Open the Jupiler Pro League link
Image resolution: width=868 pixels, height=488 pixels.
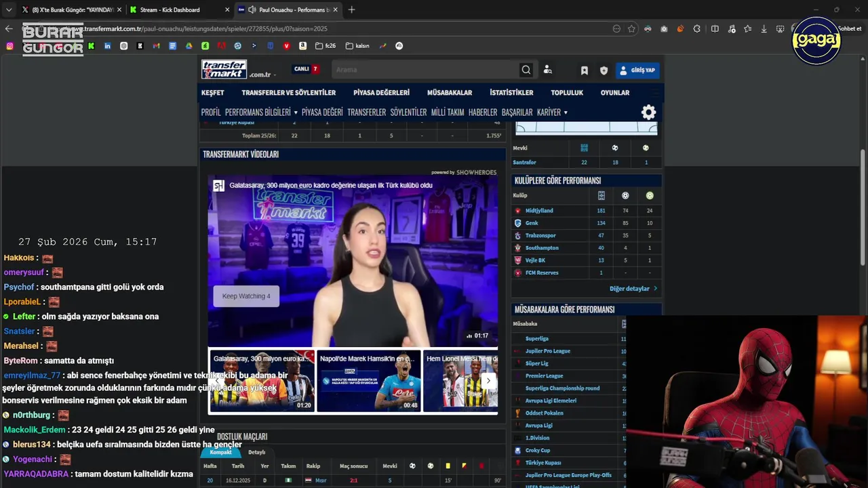click(x=548, y=351)
